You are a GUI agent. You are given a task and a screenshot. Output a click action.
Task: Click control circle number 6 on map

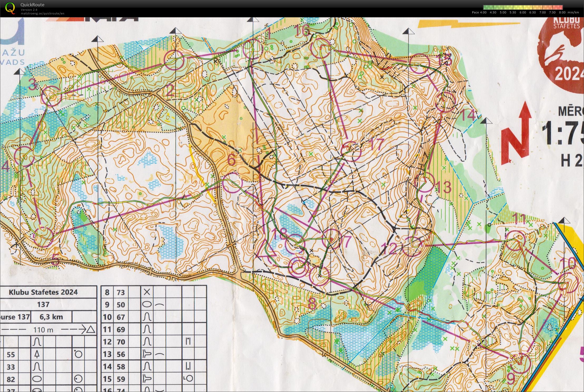coord(232,182)
